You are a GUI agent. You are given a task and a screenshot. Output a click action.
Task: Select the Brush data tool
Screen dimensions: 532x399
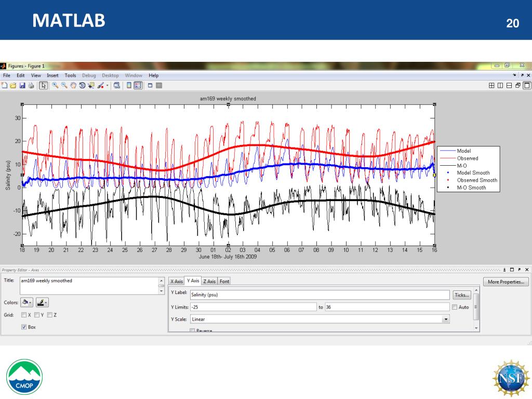[x=100, y=86]
